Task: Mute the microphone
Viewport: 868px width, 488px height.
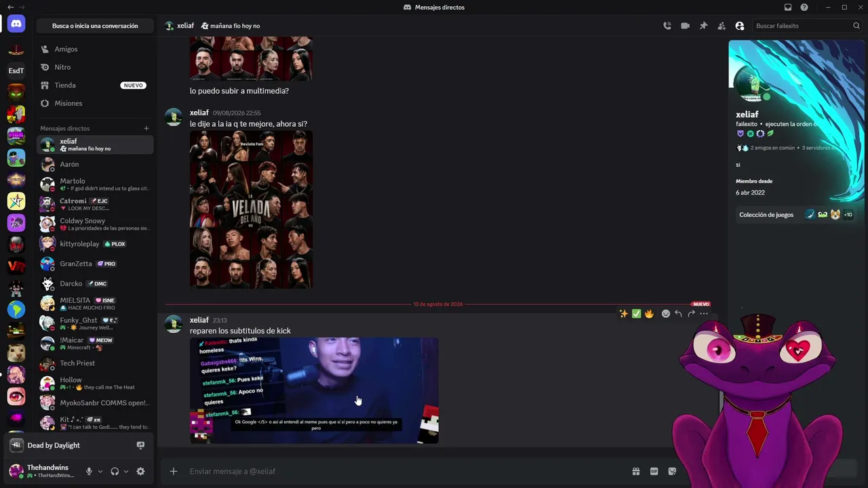Action: tap(89, 471)
